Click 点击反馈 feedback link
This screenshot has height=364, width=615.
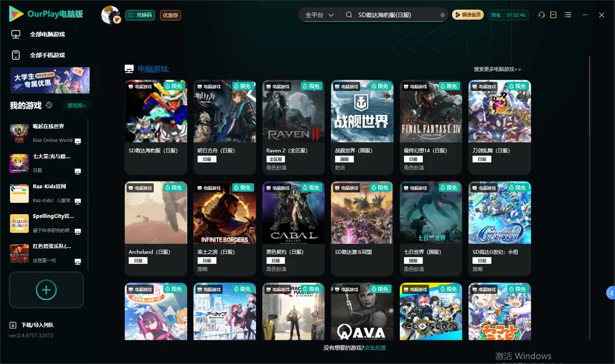[x=375, y=347]
